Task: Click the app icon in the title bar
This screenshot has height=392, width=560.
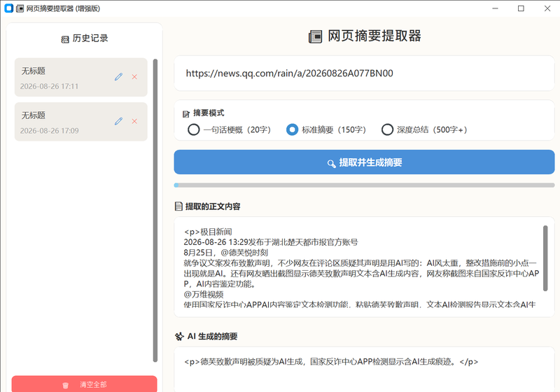Action: [x=9, y=8]
